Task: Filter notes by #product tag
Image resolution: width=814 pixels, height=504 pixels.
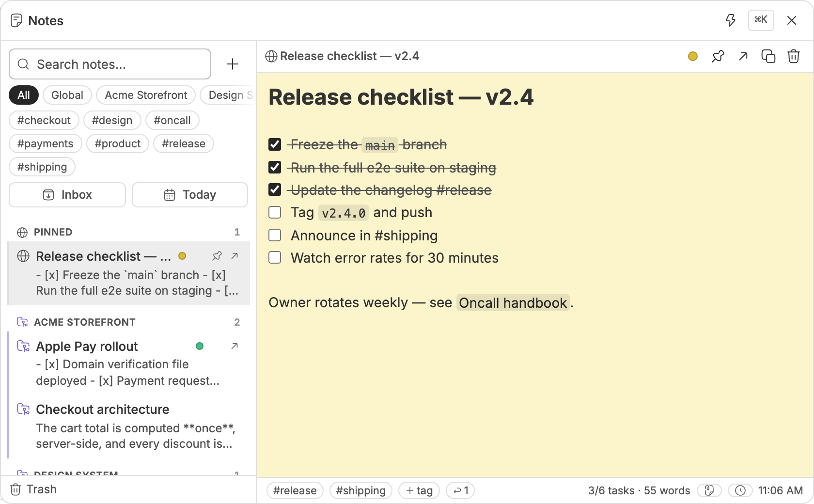Action: click(118, 143)
